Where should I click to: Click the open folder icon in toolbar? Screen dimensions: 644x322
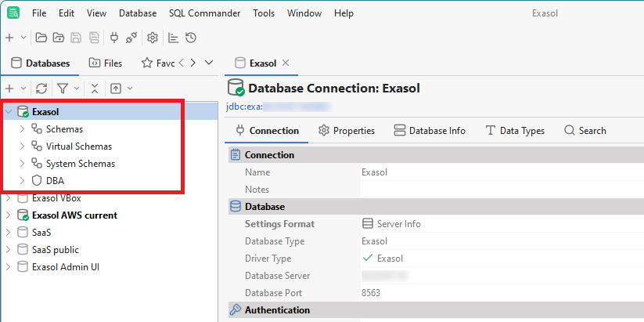tap(41, 38)
